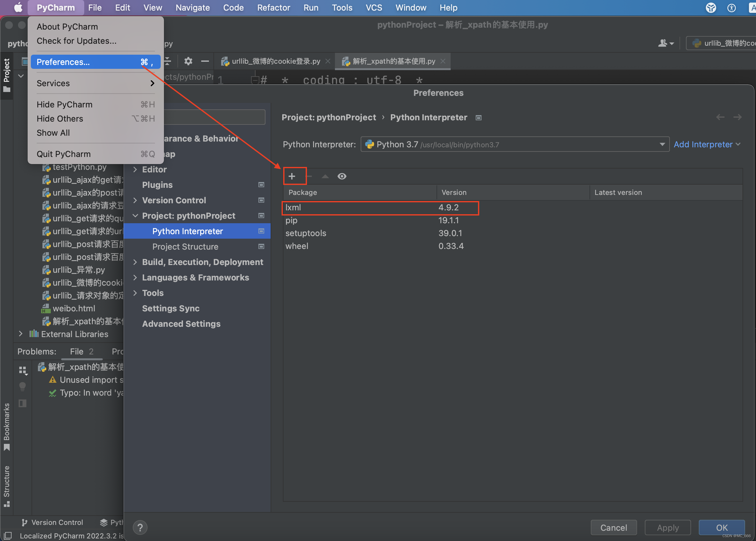756x541 pixels.
Task: Click the minus icon to uninstall package
Action: click(309, 176)
